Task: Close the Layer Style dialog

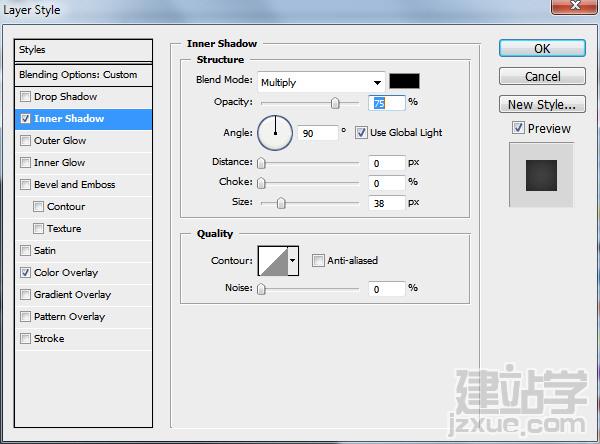Action: tap(574, 6)
